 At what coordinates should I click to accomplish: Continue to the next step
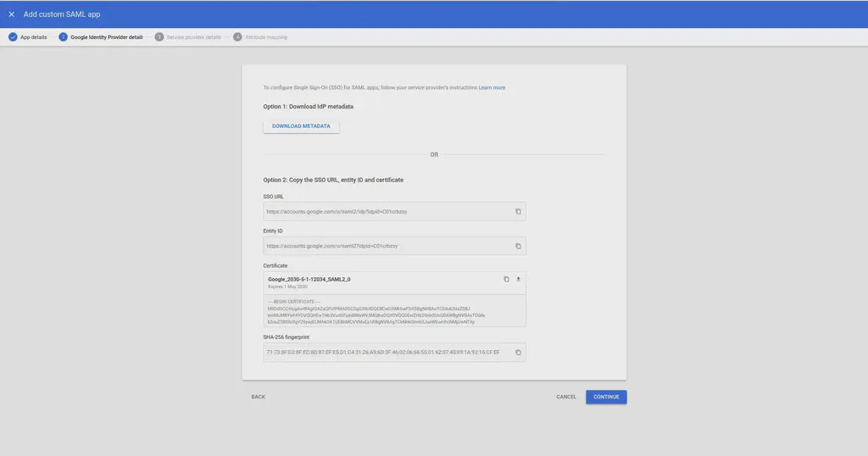(x=606, y=397)
